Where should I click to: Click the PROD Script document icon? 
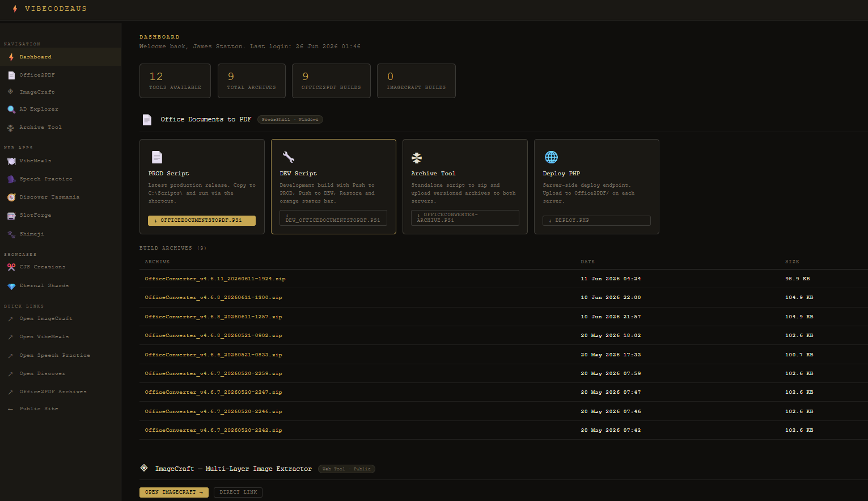(x=157, y=157)
